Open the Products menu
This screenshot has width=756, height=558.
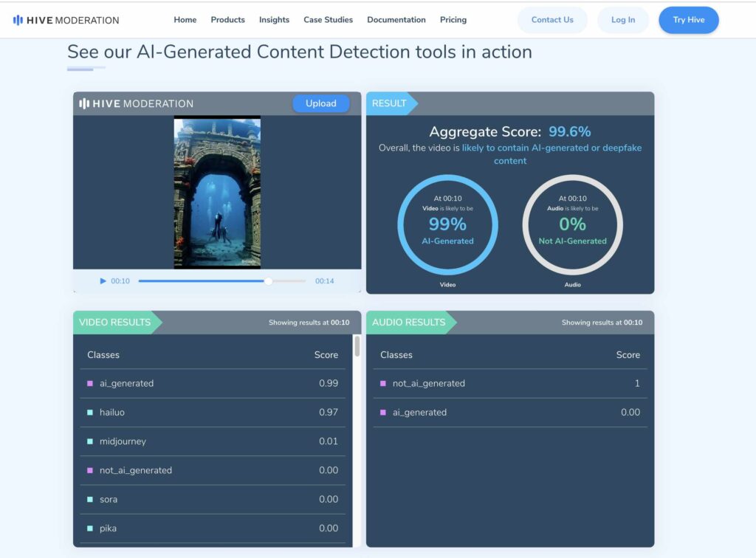pos(227,20)
